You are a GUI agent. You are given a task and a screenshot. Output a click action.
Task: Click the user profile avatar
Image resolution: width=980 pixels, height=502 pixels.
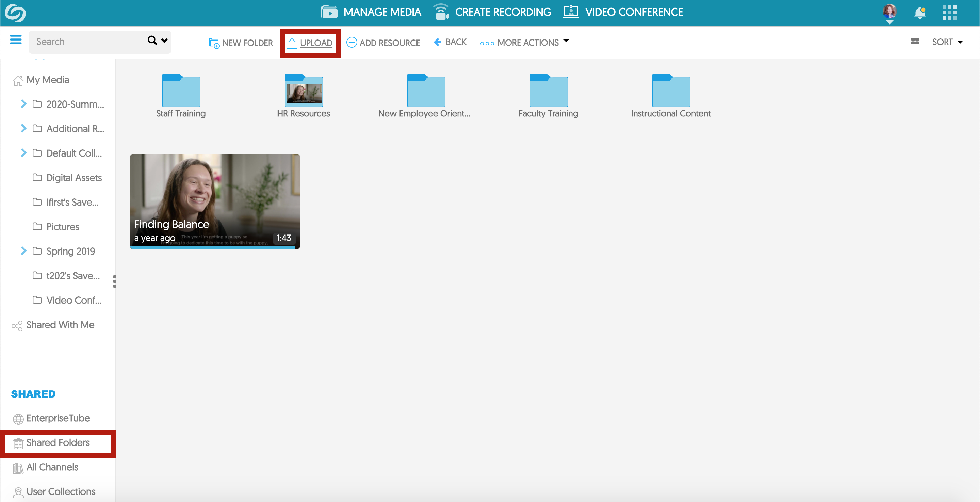click(889, 12)
